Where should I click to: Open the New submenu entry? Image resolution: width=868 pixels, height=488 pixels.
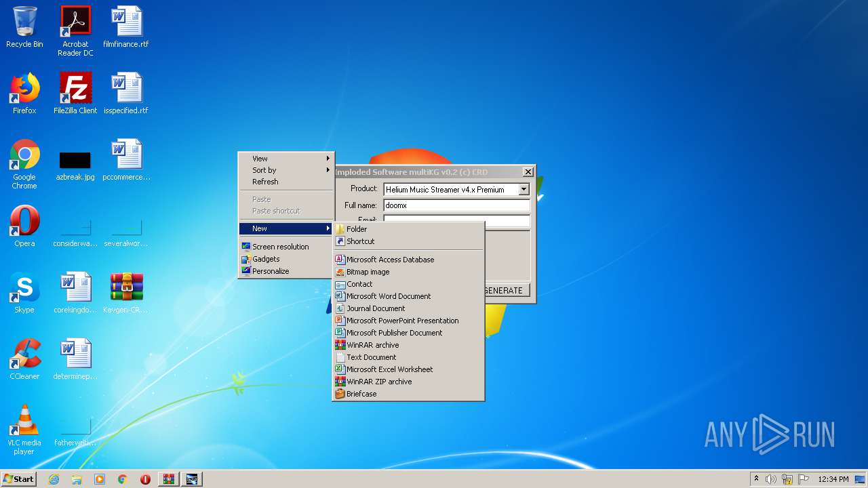tap(286, 228)
